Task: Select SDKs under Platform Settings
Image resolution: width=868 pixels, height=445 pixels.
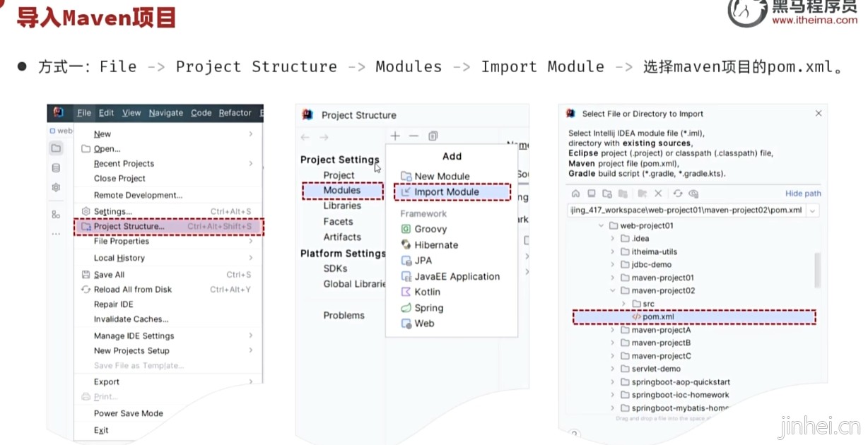Action: tap(335, 268)
